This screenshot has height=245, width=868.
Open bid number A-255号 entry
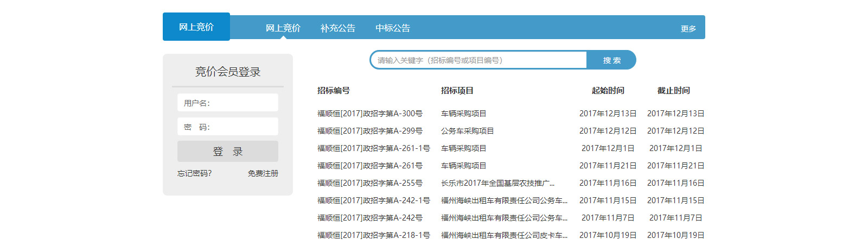pos(369,183)
